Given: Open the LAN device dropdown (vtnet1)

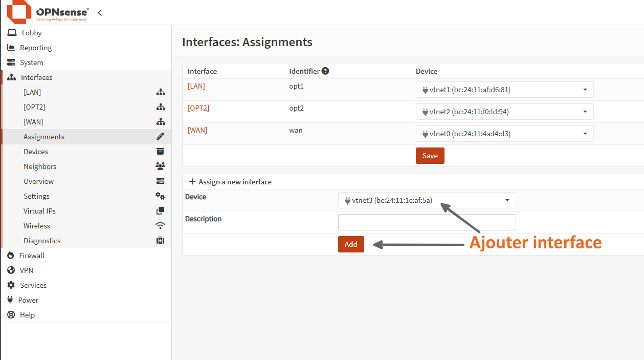Looking at the screenshot, I should click(x=504, y=90).
